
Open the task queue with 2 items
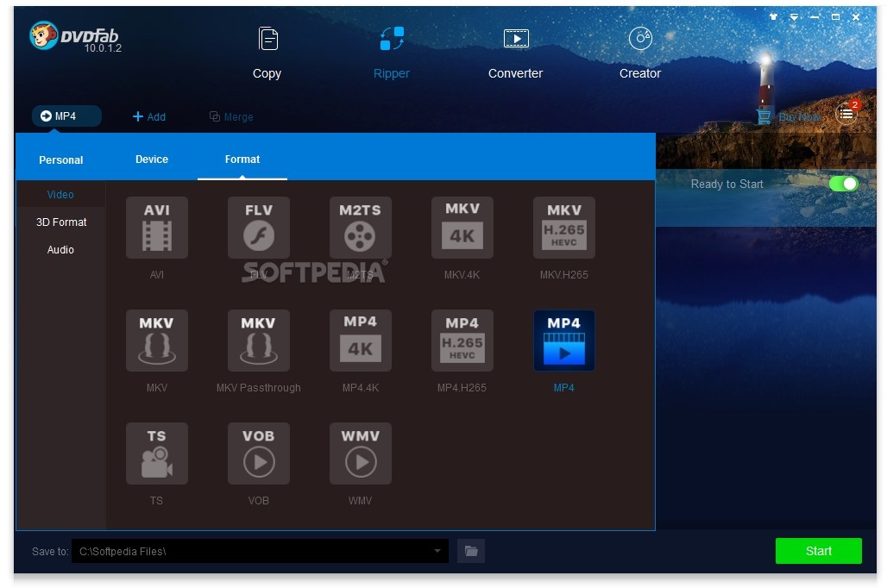846,113
